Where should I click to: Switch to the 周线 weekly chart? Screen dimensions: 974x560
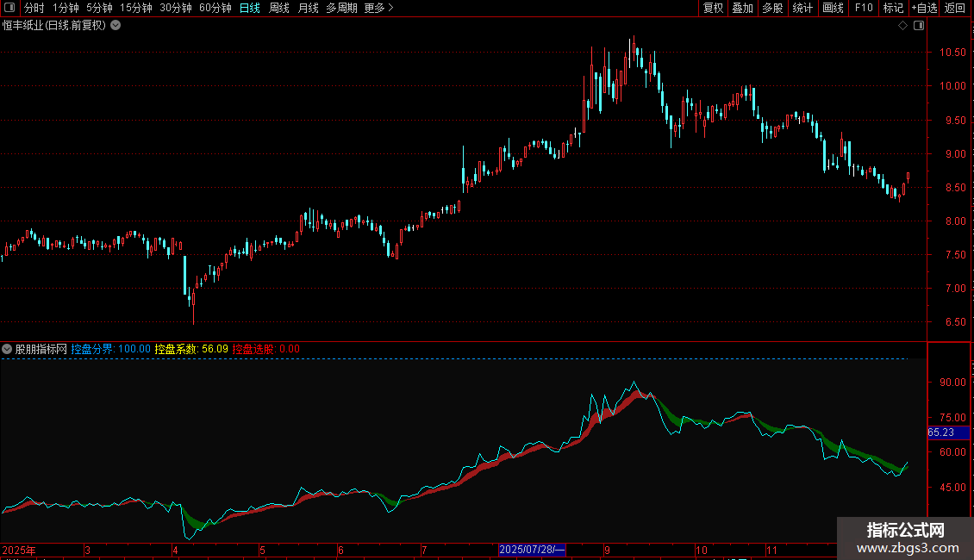coord(279,8)
